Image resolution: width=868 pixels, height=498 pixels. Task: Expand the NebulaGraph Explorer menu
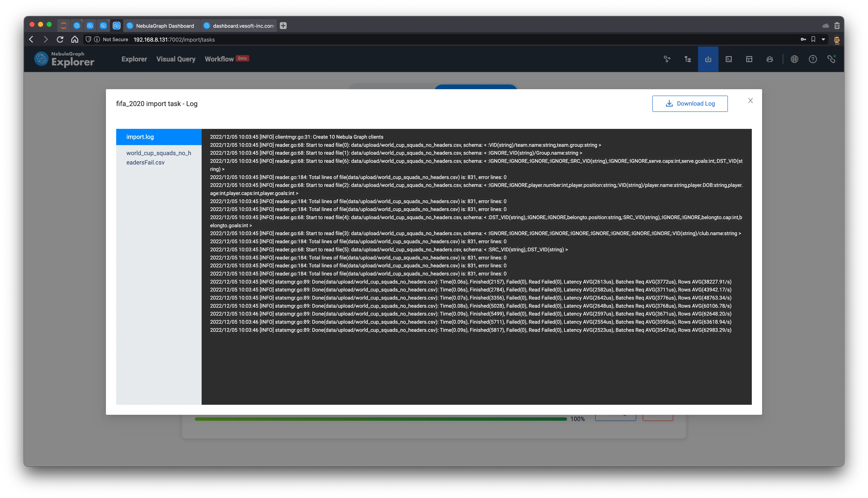coord(64,58)
